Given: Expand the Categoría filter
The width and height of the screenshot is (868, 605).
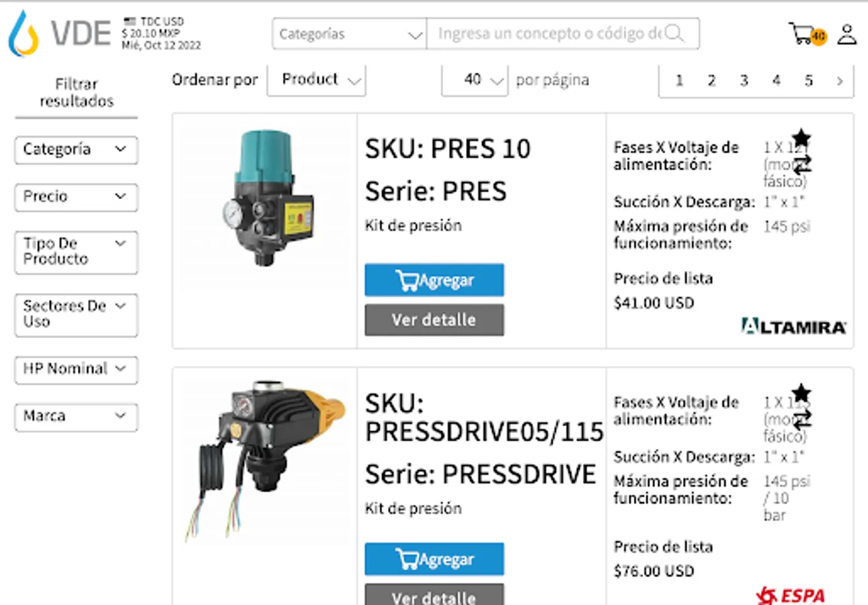Looking at the screenshot, I should coord(76,150).
